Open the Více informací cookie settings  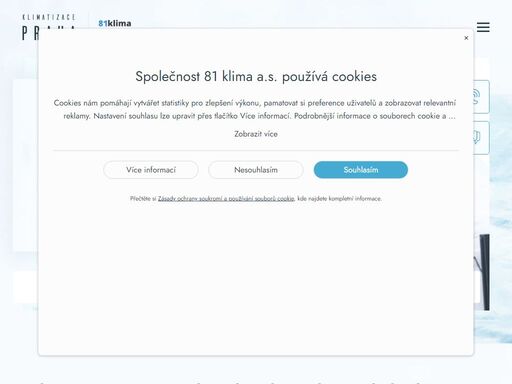click(151, 170)
